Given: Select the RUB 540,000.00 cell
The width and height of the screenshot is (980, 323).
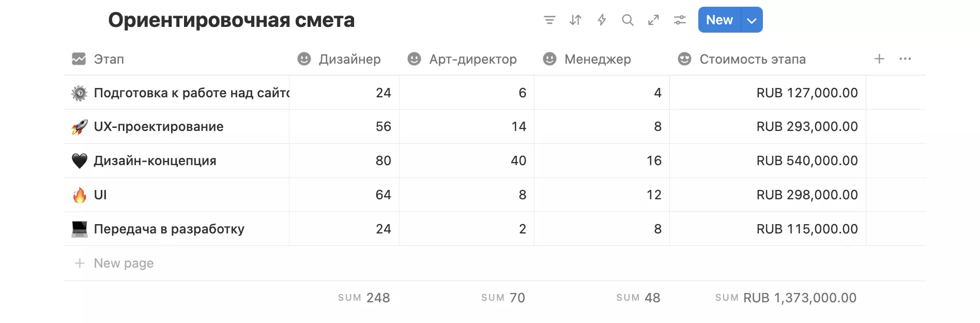Looking at the screenshot, I should (768, 161).
